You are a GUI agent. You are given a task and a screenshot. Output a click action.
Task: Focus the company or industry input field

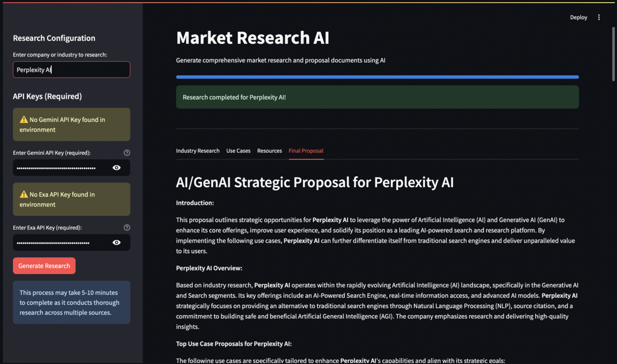click(x=71, y=70)
